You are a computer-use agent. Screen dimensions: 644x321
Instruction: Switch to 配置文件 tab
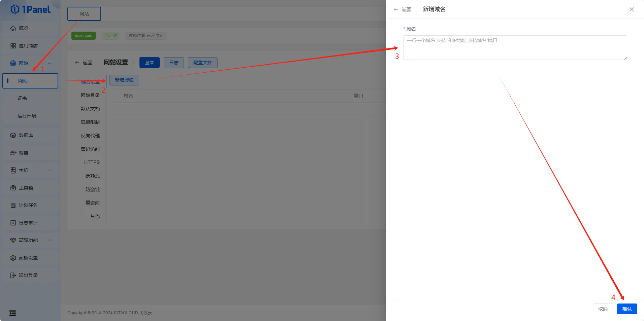click(203, 63)
